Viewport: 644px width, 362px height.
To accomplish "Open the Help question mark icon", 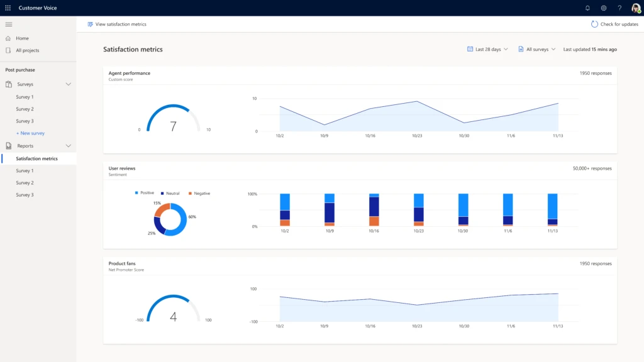I will point(619,8).
